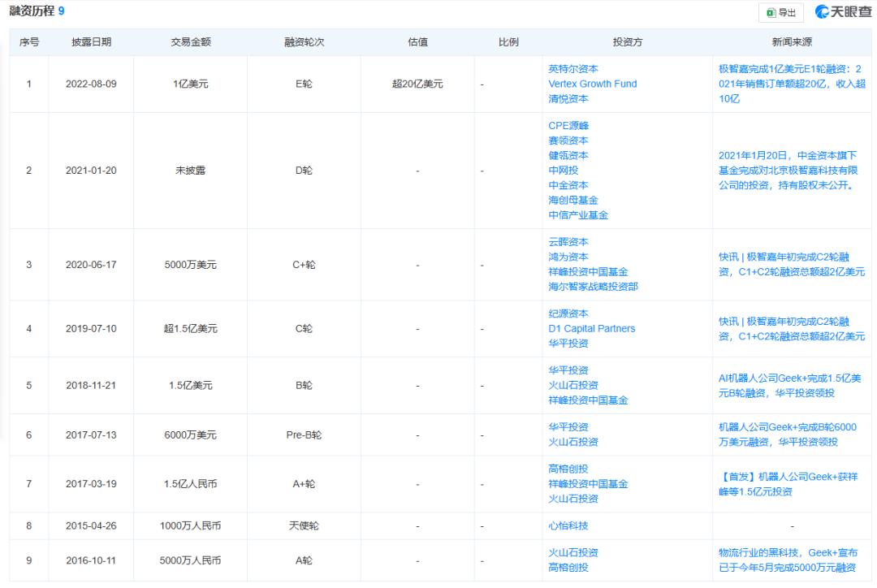Open news link 机器人公司Geek+完成B轮6000万美元融资

(x=787, y=435)
